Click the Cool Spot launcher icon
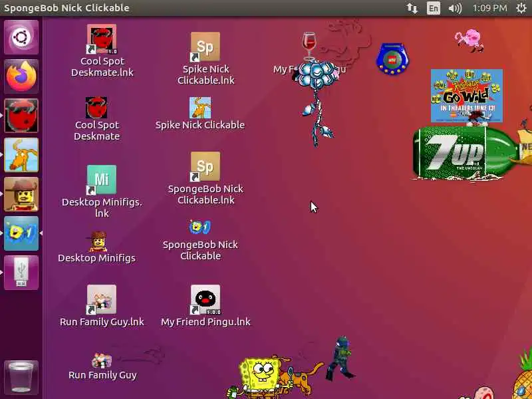This screenshot has height=399, width=532. (21, 115)
